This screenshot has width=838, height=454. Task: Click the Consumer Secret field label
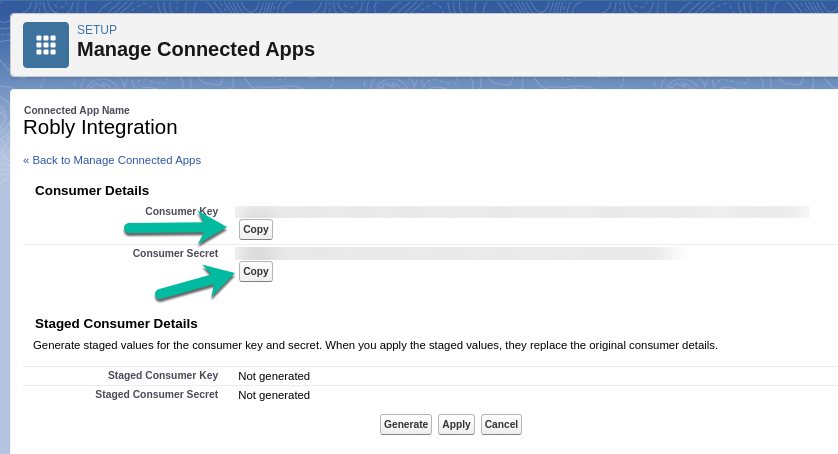[175, 253]
